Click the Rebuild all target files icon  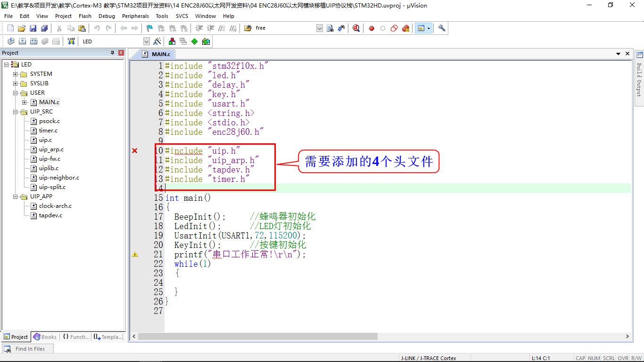click(x=33, y=41)
